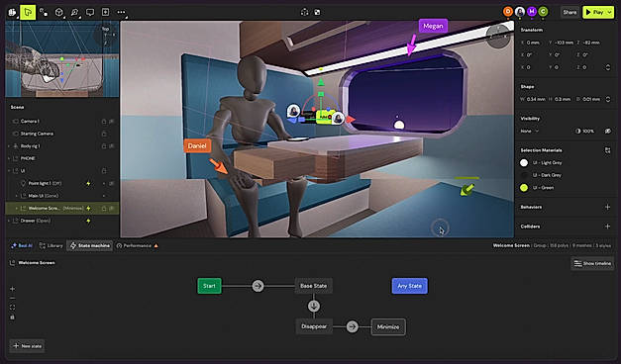Click the Show timeline button
Viewport: 621px width, 364px height.
pos(592,263)
